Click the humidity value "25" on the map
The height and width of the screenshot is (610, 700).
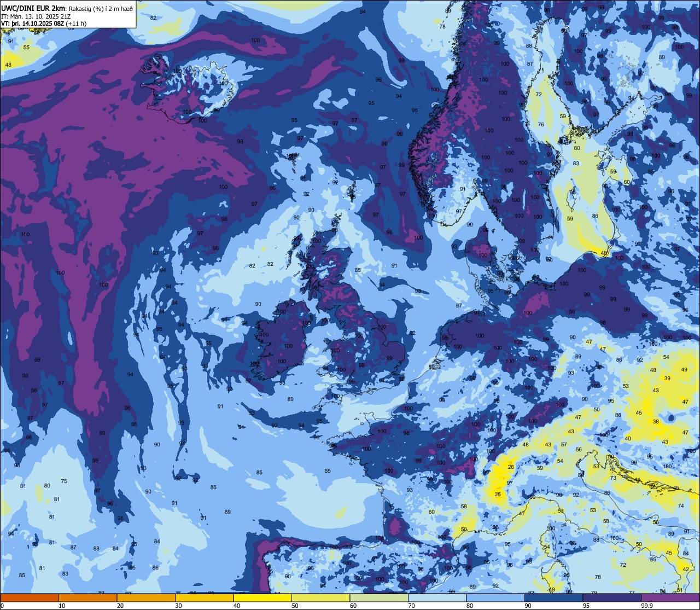pos(498,495)
